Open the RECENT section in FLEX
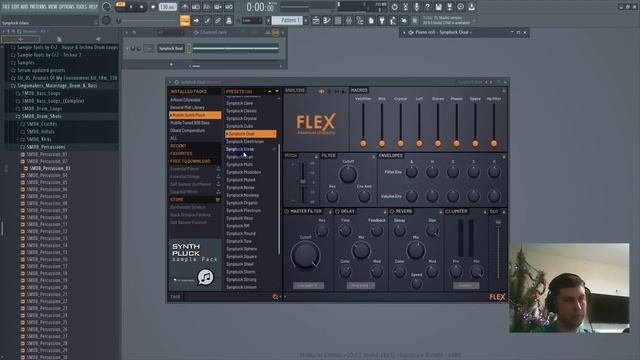 [178, 146]
